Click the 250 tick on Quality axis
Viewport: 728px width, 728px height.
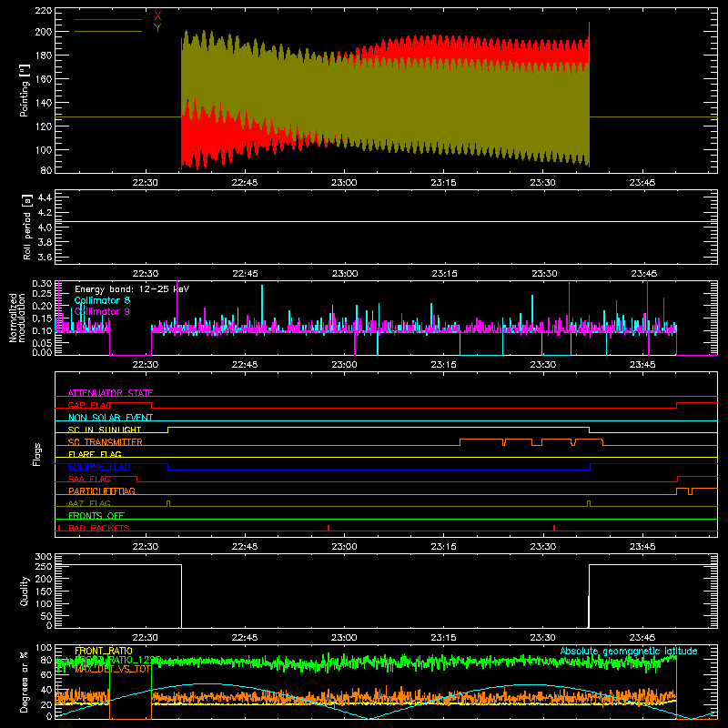(44, 567)
